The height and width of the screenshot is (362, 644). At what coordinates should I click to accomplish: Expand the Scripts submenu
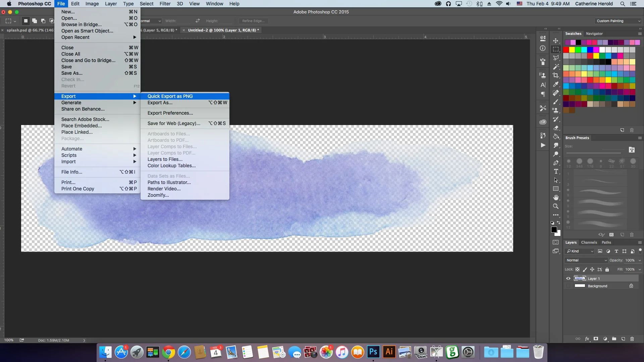pyautogui.click(x=97, y=155)
